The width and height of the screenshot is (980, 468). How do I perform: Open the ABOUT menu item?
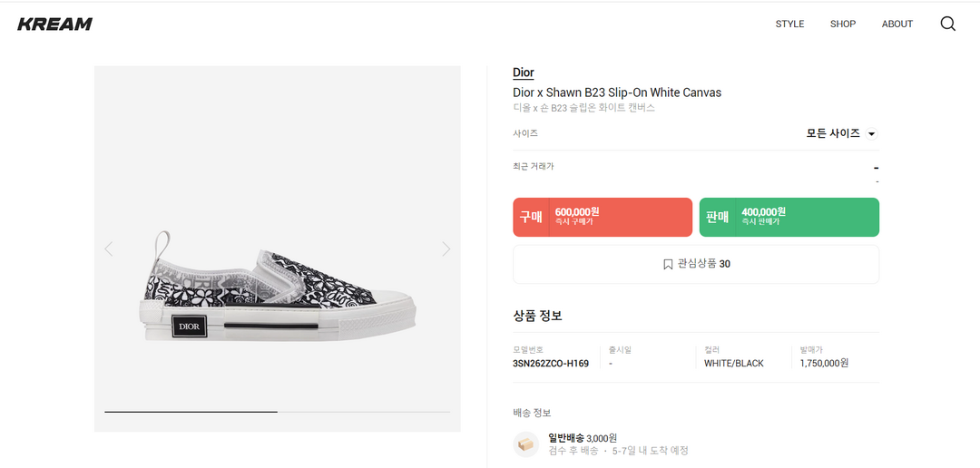(x=897, y=24)
